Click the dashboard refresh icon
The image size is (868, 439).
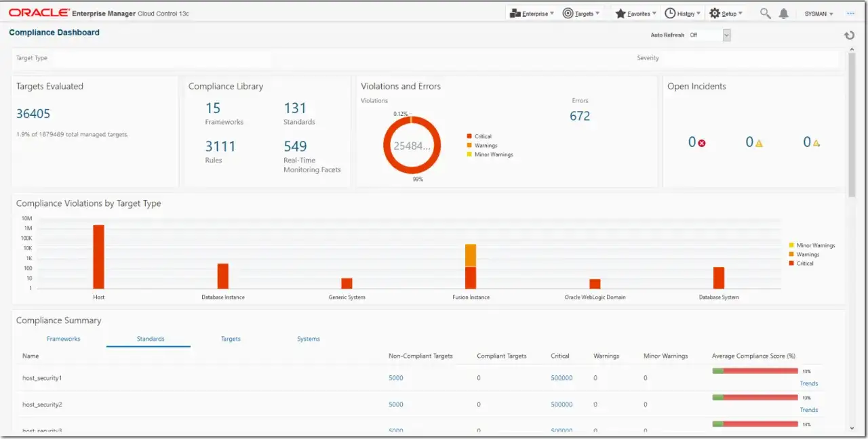(x=849, y=36)
